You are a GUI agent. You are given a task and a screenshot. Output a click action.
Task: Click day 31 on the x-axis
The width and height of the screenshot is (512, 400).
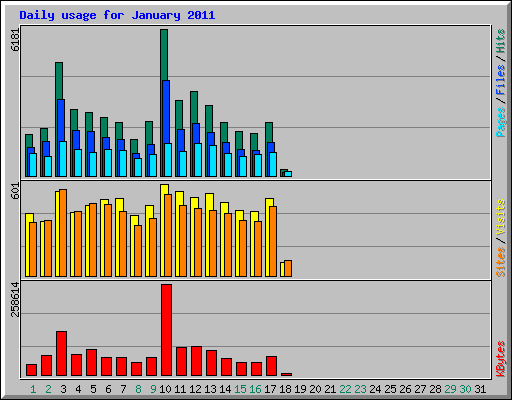click(480, 389)
